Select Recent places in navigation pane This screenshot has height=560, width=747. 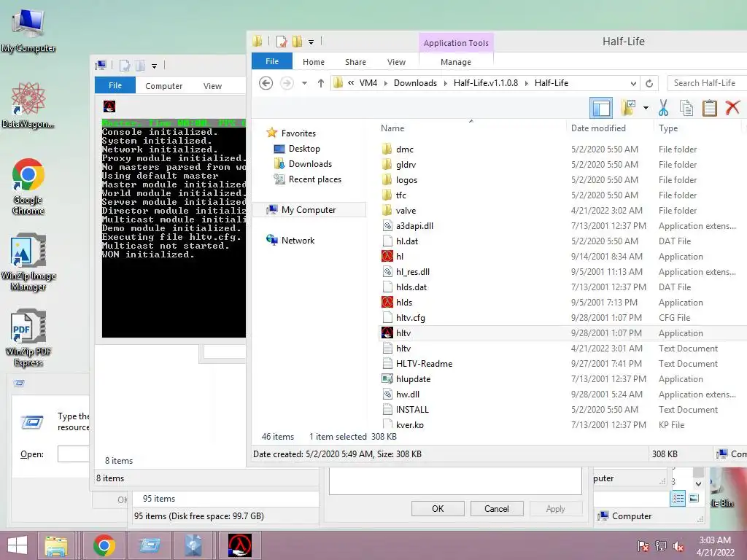pos(314,179)
